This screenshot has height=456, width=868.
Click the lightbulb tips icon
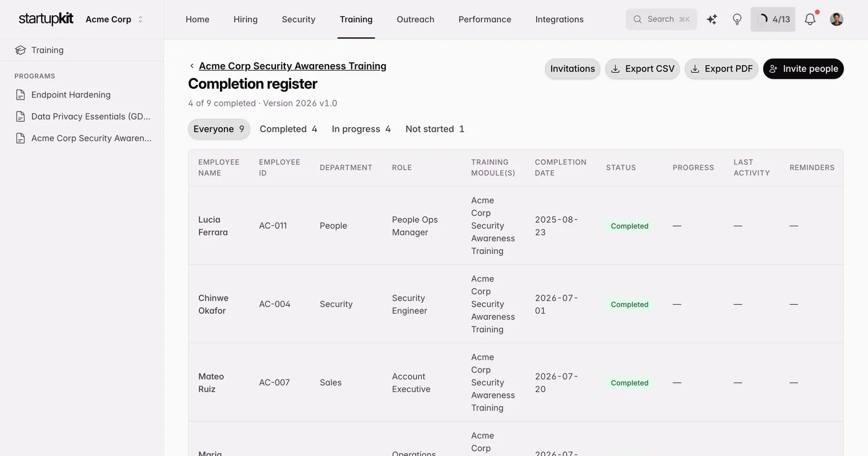coord(737,19)
